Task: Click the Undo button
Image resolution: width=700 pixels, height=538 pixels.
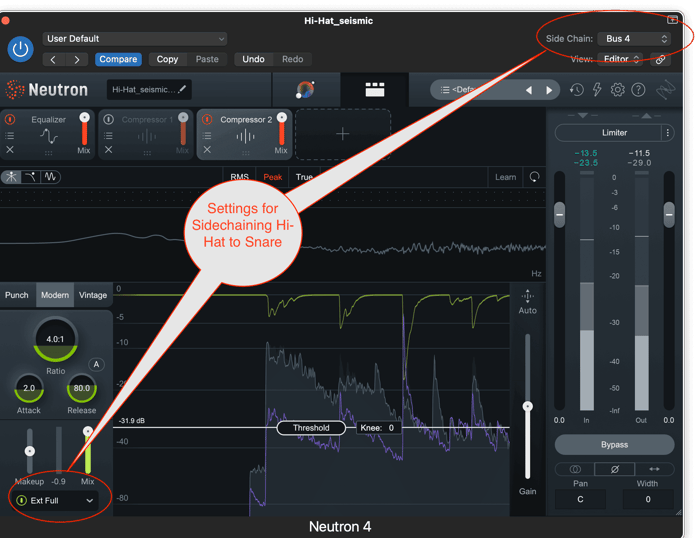Action: pos(253,59)
